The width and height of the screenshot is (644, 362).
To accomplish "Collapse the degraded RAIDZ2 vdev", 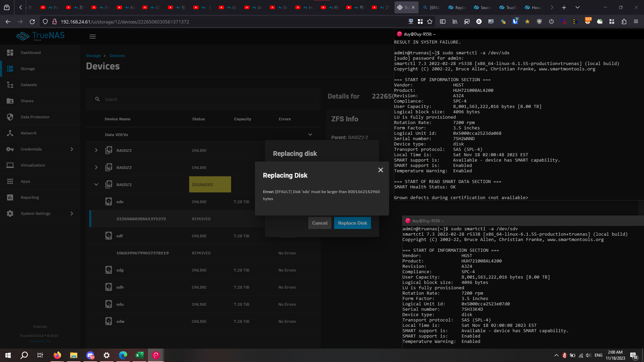I will (96, 184).
